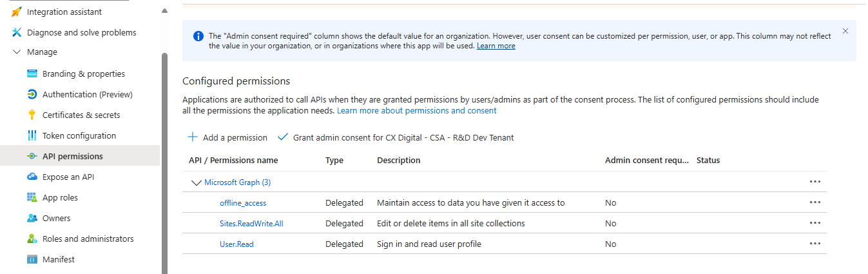
Task: Open Authentication (Preview) icon
Action: (x=32, y=94)
